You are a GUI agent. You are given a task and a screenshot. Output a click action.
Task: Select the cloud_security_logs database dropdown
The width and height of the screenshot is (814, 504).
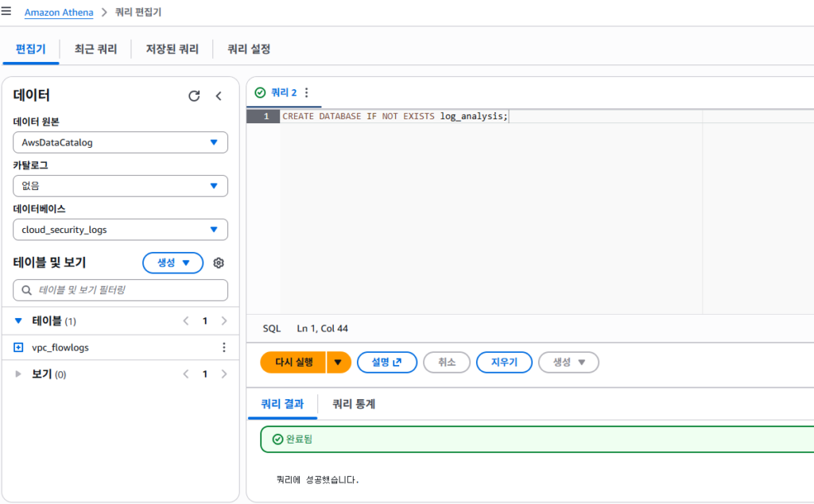(120, 230)
